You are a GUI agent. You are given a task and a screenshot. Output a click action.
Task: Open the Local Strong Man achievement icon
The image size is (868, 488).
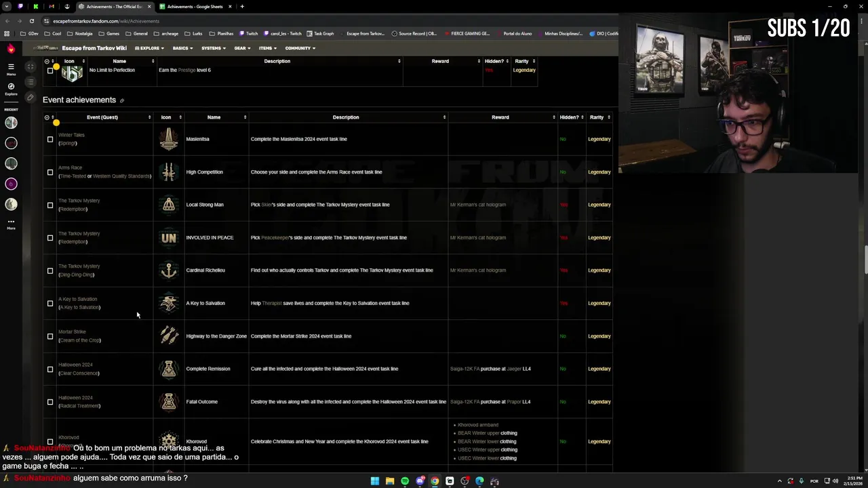pos(169,205)
